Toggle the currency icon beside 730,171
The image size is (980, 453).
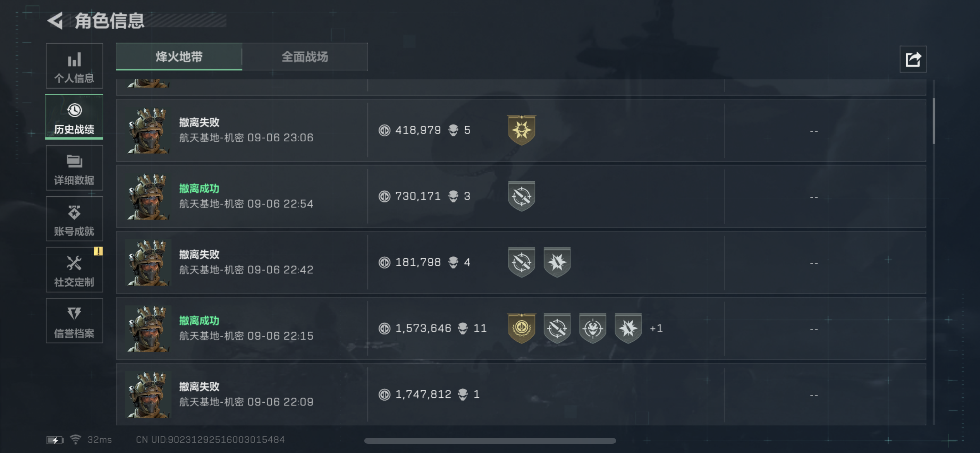384,196
